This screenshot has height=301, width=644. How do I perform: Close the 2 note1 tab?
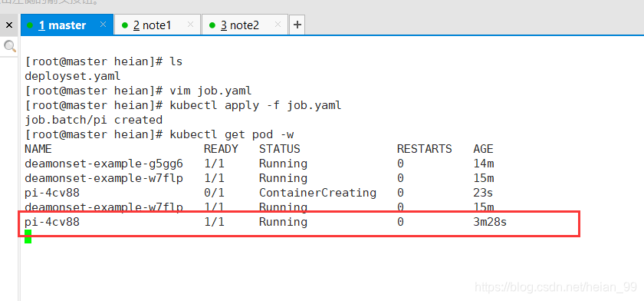click(x=190, y=25)
